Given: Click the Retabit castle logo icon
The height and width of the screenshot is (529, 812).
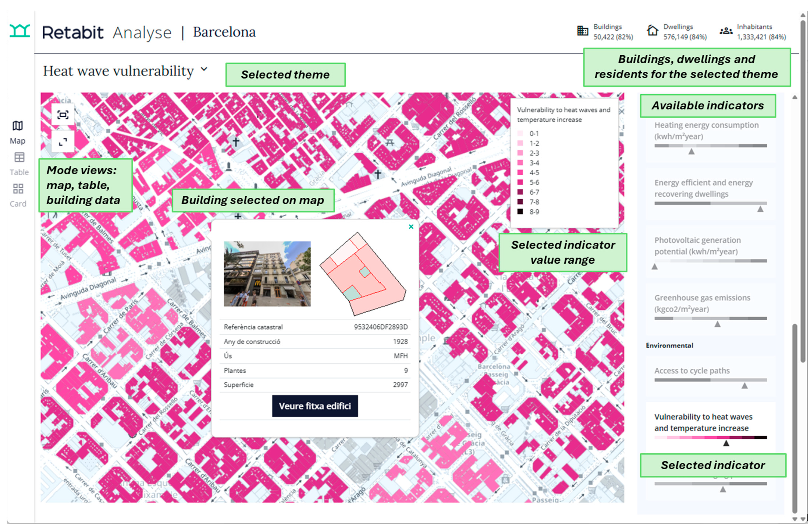Looking at the screenshot, I should point(19,31).
